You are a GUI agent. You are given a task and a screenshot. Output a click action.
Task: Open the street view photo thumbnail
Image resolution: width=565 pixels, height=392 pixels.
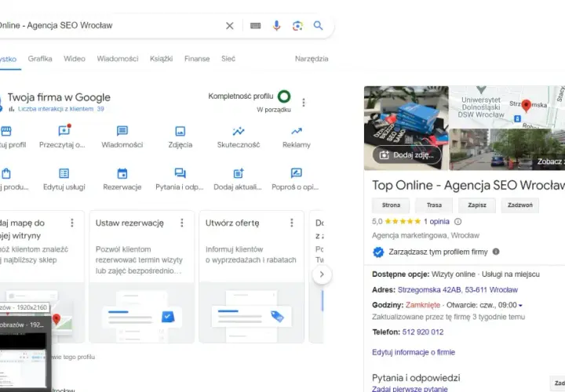(x=508, y=150)
